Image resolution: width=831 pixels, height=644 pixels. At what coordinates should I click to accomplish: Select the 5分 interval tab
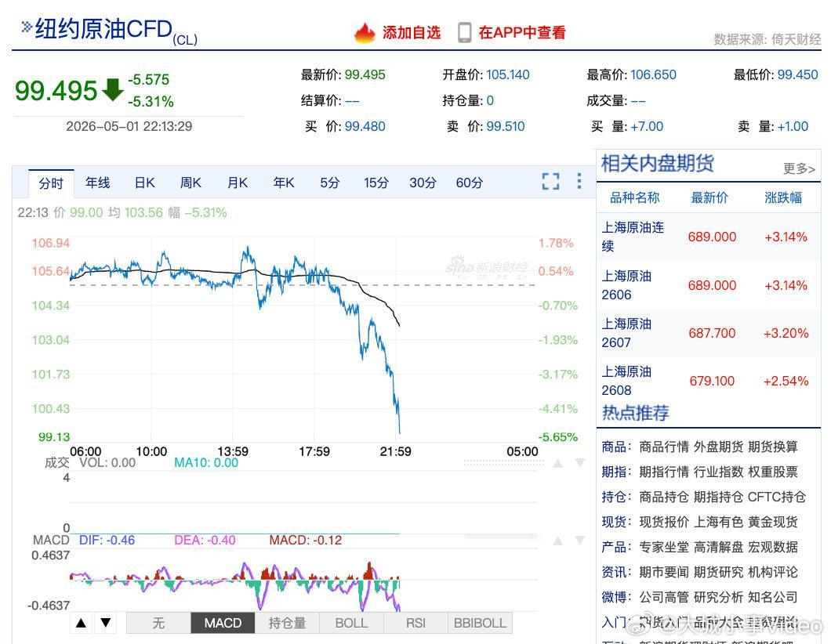tap(329, 183)
